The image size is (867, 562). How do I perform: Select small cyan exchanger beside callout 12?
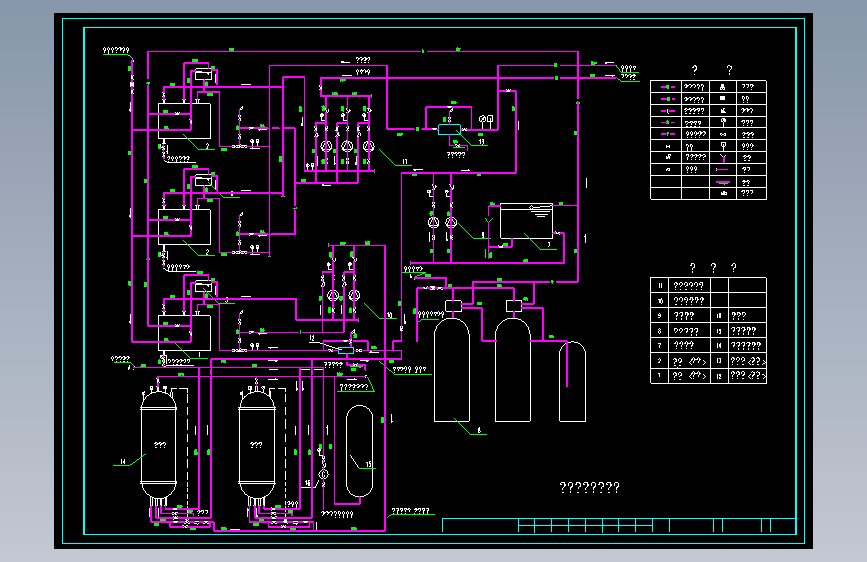(x=346, y=350)
